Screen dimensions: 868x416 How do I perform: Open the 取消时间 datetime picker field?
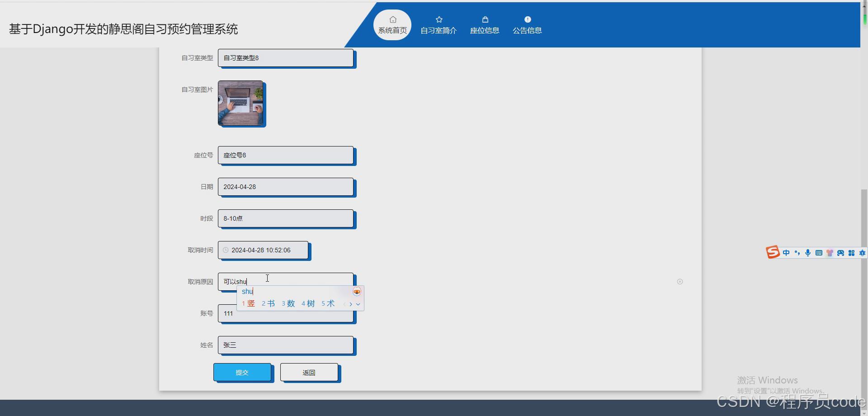coord(263,250)
